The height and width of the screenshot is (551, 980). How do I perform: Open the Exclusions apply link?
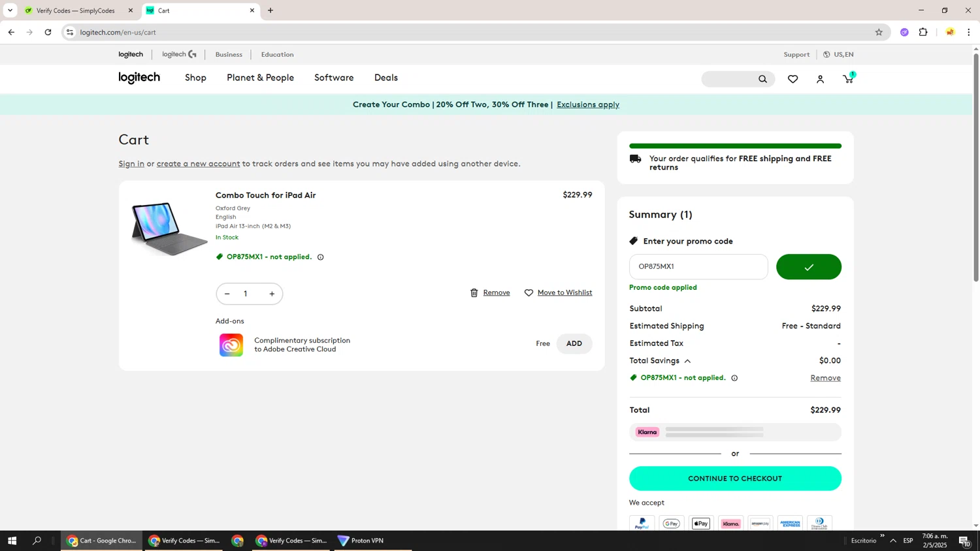pyautogui.click(x=588, y=104)
